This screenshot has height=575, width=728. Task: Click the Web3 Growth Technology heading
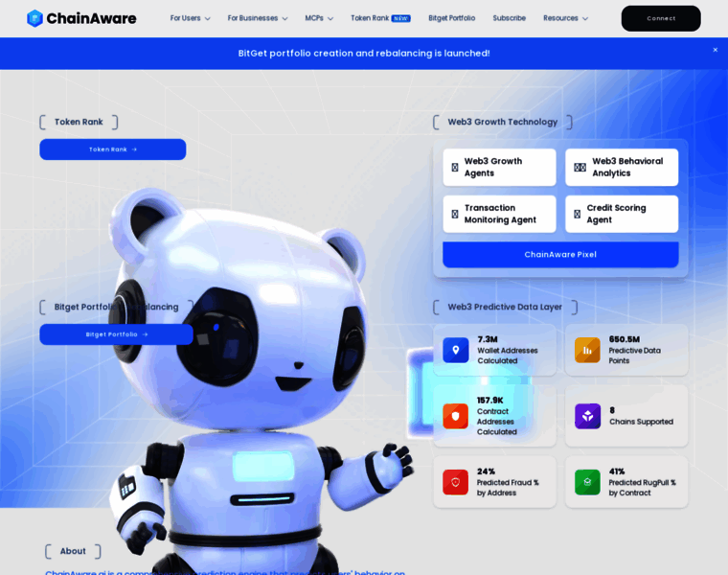coord(502,122)
